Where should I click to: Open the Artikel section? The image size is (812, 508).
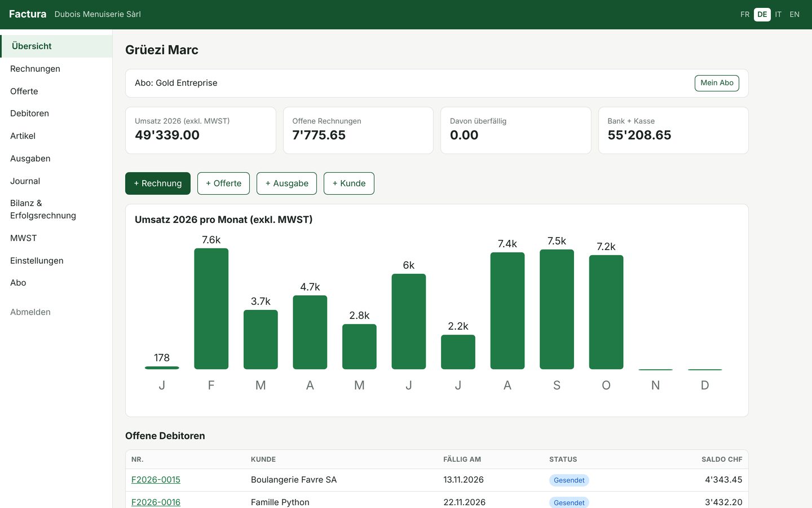[x=56, y=136]
